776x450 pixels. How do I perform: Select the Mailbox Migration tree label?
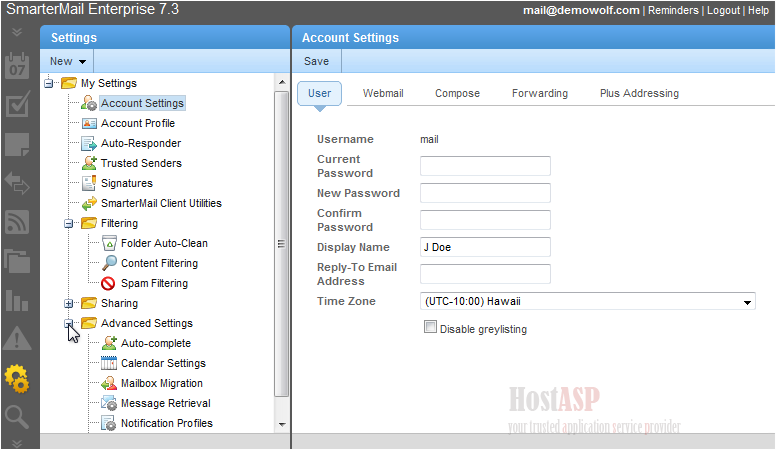tap(162, 383)
